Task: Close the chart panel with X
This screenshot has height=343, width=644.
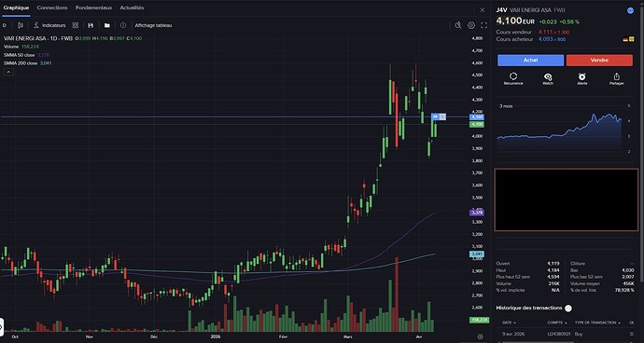Action: tap(483, 10)
